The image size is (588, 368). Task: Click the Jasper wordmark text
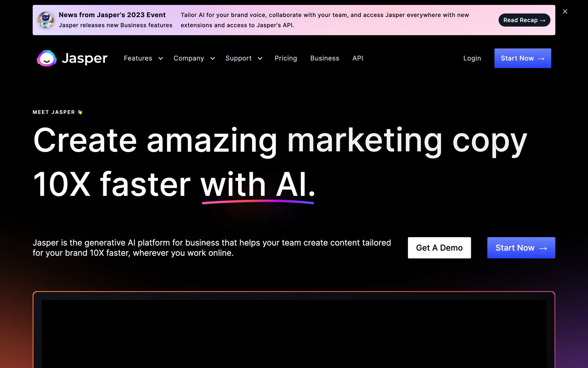(85, 59)
